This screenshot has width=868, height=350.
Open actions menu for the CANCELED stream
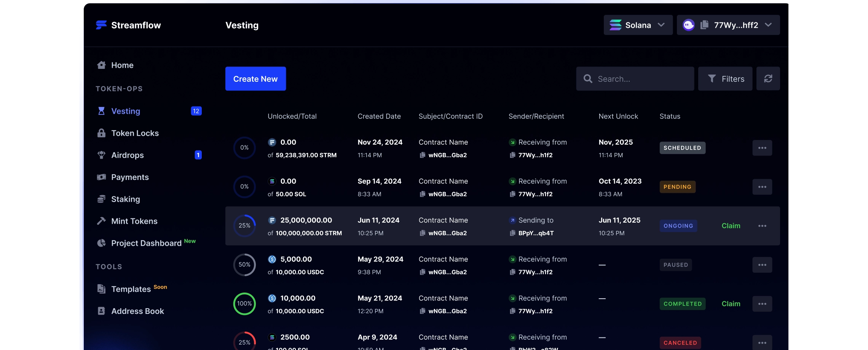(762, 342)
